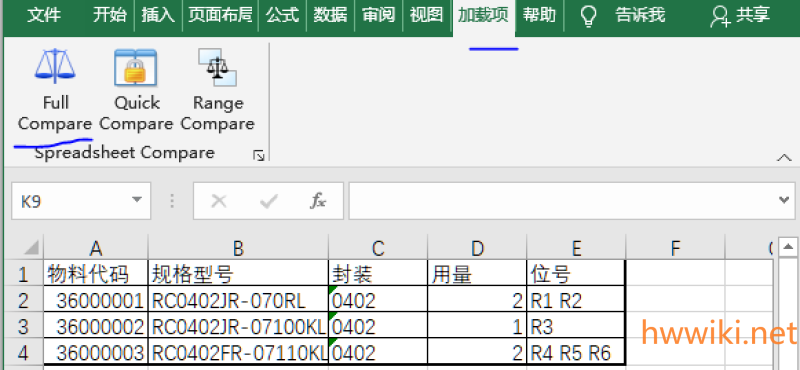Select cell RC0402JR-07100KL
Viewport: 800px width, 370px height.
coord(238,326)
